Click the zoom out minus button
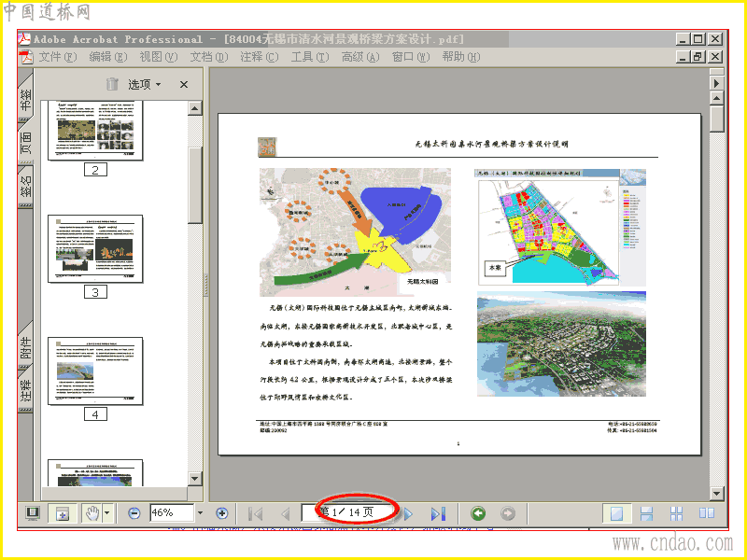The image size is (747, 560). point(134,513)
